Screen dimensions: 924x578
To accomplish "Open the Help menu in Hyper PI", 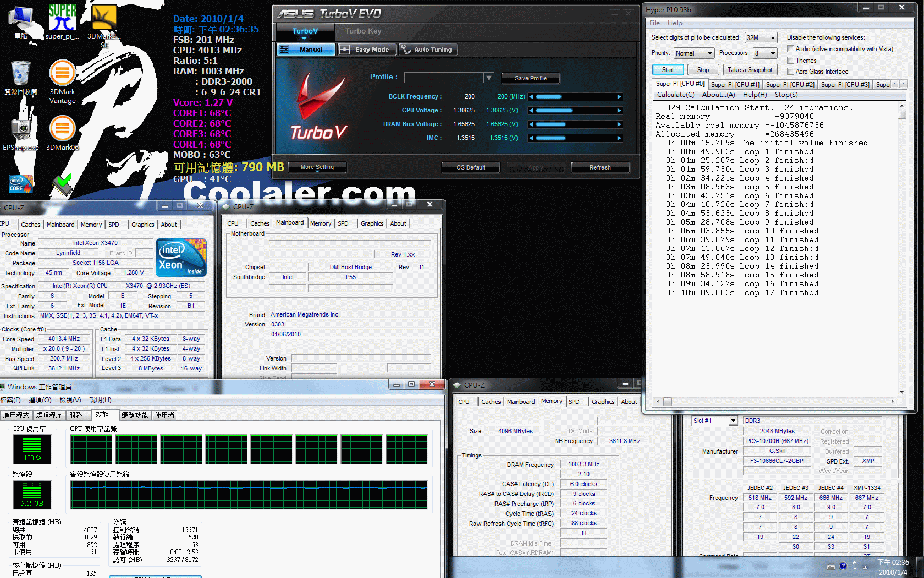I will pos(675,23).
